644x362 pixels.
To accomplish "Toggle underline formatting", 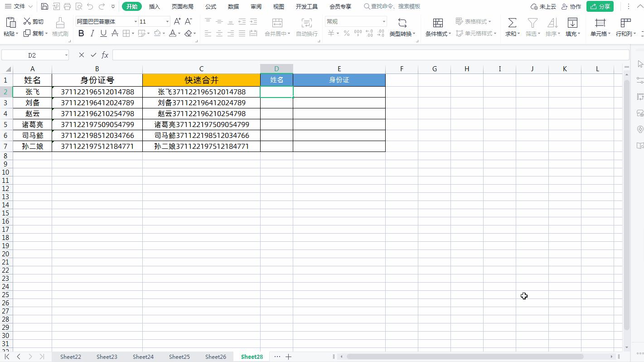I will 103,33.
